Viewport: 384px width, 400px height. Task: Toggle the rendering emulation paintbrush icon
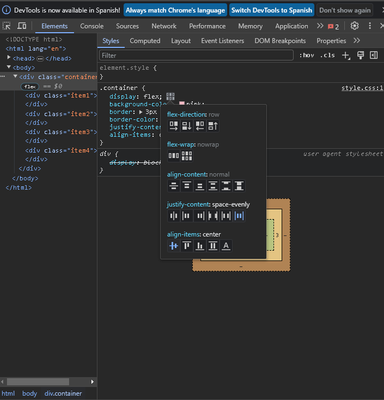pos(360,55)
